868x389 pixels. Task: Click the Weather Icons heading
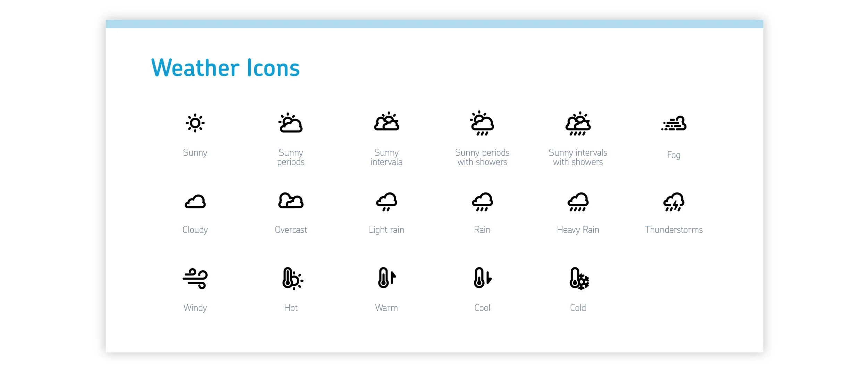[225, 68]
